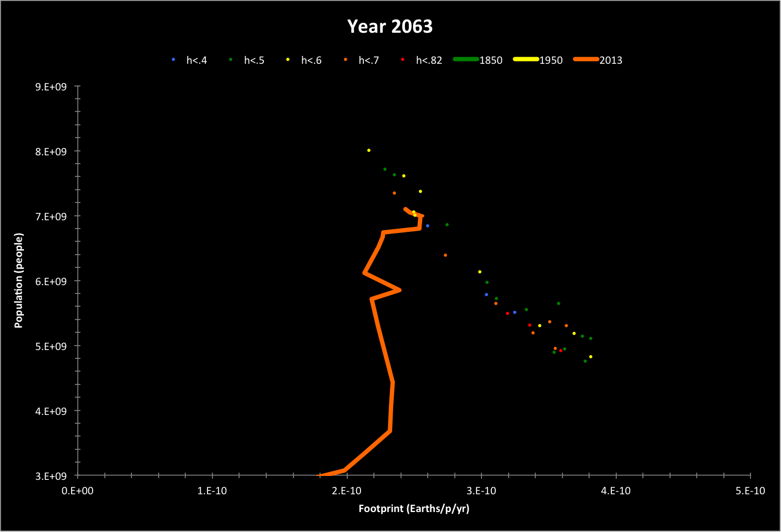Select the 'h<.6' legend entry text
Screen dimensions: 781x532
click(x=311, y=60)
